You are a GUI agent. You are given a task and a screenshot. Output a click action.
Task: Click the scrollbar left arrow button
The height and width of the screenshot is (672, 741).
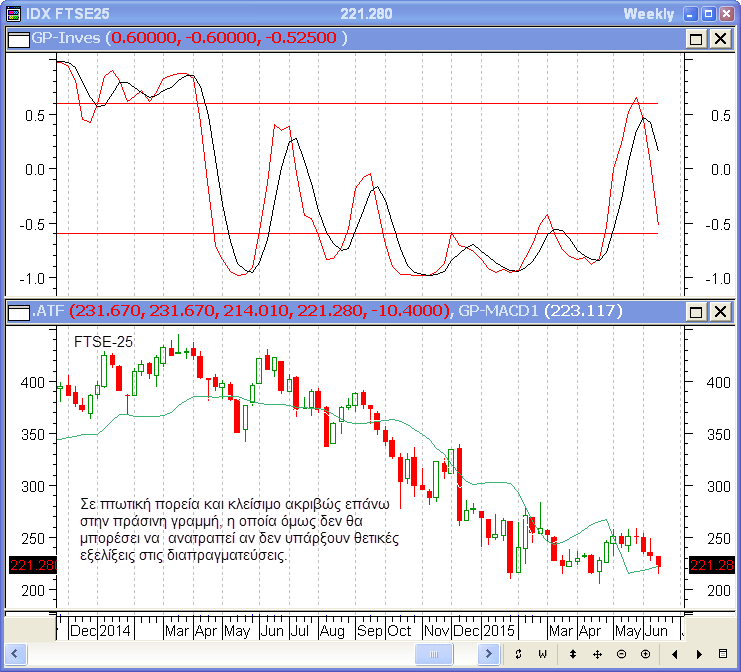click(16, 654)
